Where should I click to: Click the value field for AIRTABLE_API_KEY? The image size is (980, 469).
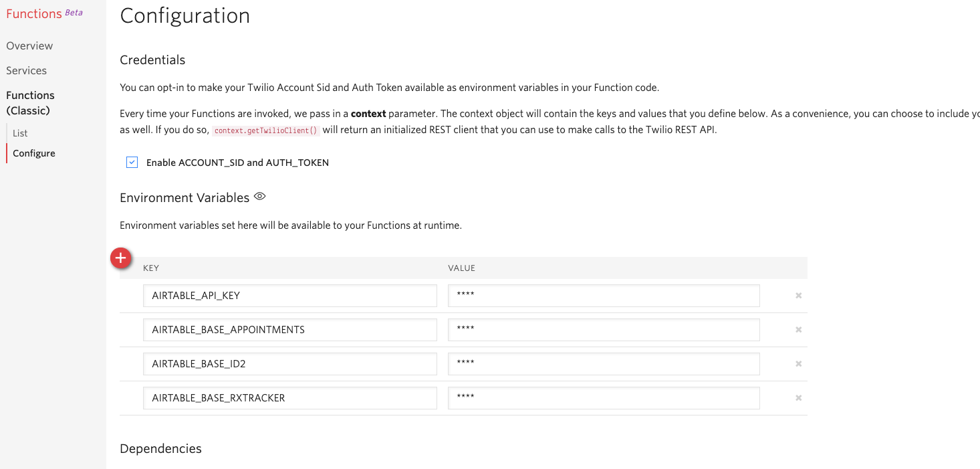point(604,296)
